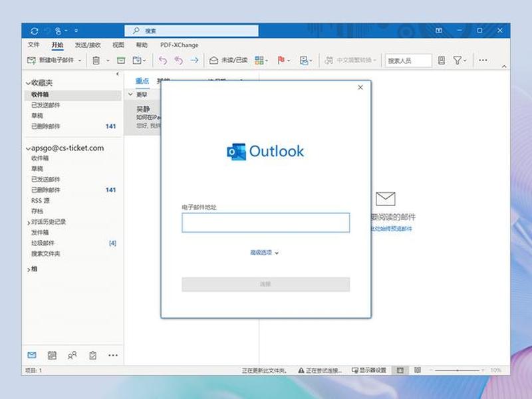Open the PDF-XChange ribbon tab
This screenshot has width=532, height=399.
coord(179,45)
